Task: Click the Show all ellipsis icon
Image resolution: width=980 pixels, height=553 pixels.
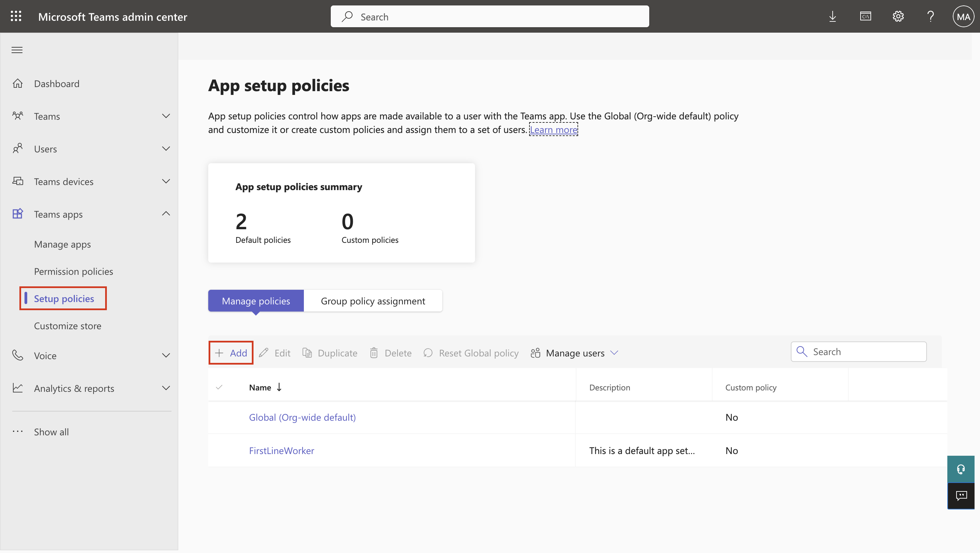Action: pyautogui.click(x=17, y=432)
